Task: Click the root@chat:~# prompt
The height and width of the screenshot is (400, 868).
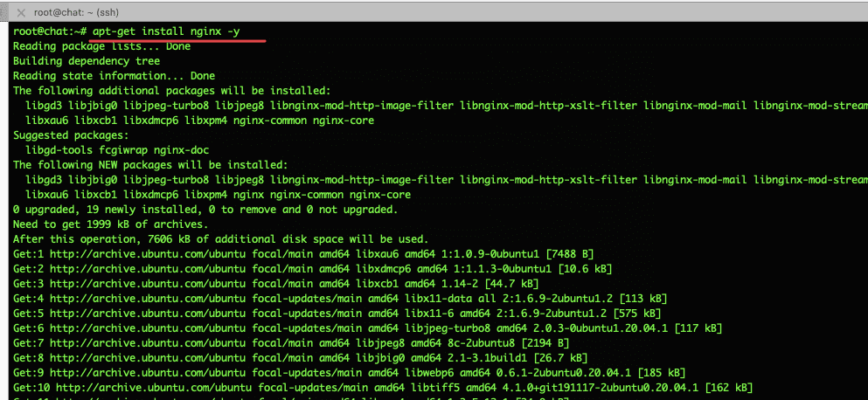Action: click(x=50, y=31)
